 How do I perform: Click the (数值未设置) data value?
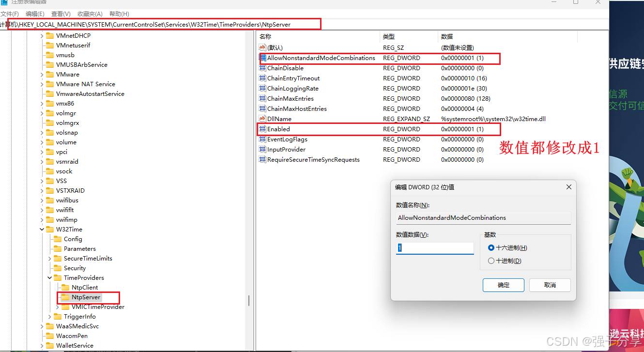click(457, 47)
